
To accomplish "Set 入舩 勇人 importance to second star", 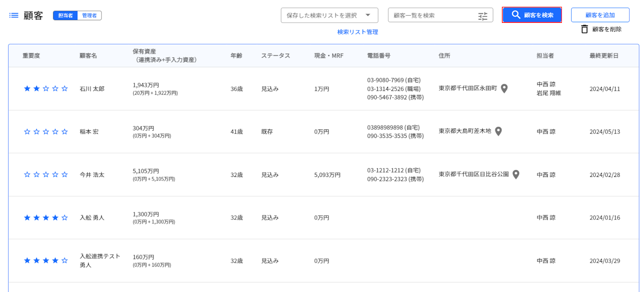I will [36, 218].
